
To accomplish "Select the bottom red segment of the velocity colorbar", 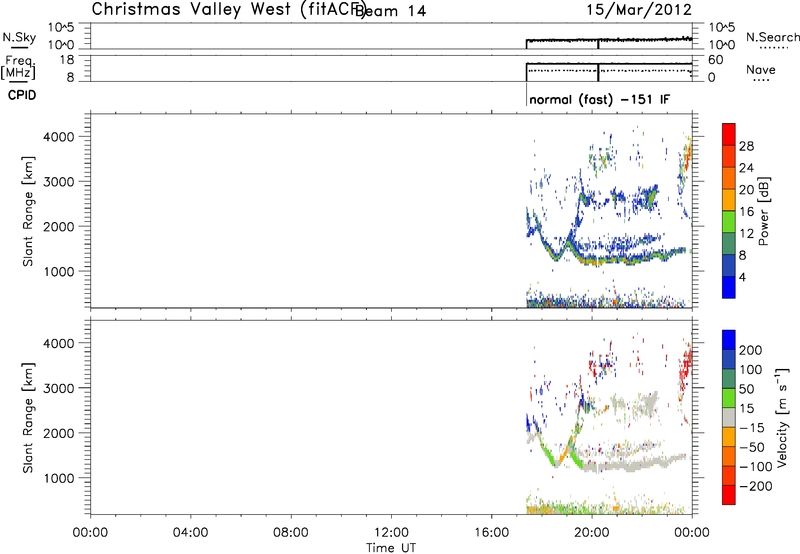I will (729, 495).
